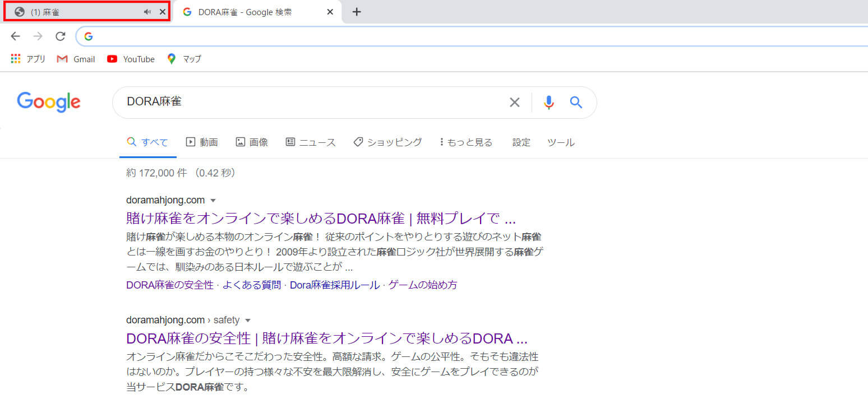Screen dimensions: 868x413
Task: Start voice search with microphone icon
Action: (548, 102)
